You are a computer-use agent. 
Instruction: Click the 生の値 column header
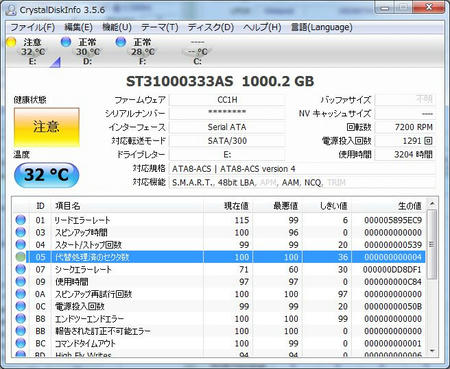point(389,206)
